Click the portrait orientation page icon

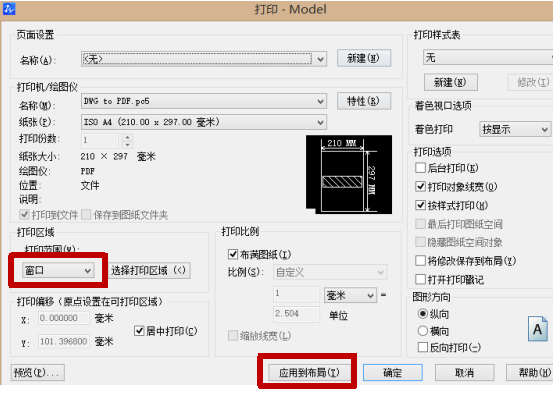[538, 329]
